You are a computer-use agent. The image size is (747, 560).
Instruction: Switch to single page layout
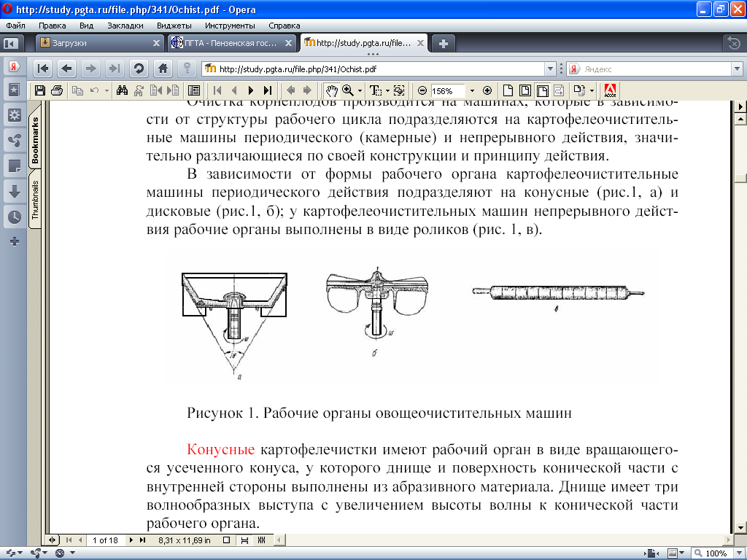tap(227, 540)
